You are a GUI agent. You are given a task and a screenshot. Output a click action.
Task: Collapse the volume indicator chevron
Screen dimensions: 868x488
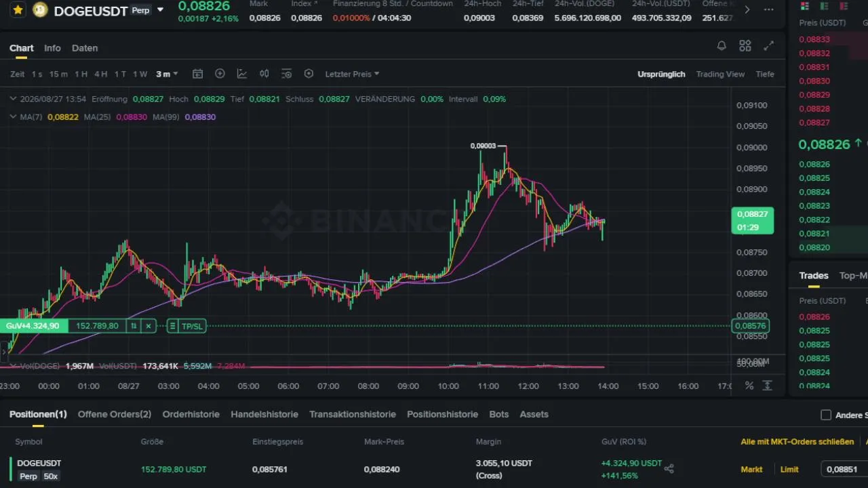click(13, 366)
